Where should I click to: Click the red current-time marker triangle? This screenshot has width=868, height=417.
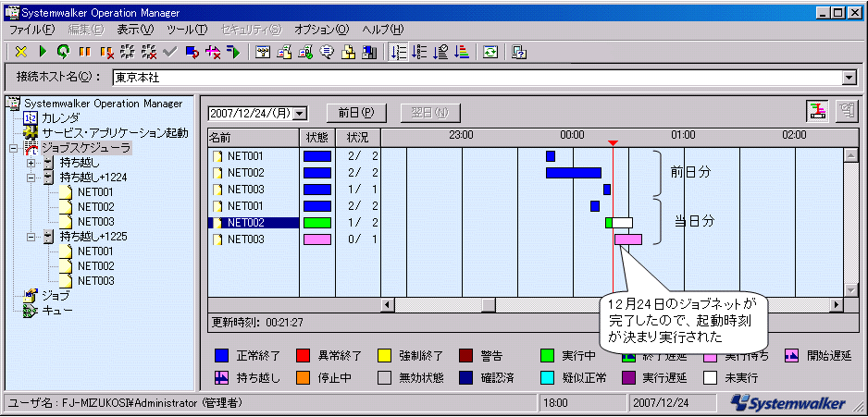(613, 143)
